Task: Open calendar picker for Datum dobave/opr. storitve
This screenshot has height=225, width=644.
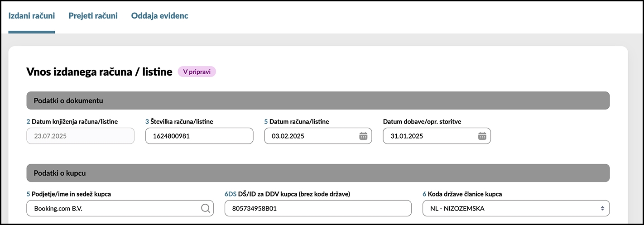Action: click(482, 136)
